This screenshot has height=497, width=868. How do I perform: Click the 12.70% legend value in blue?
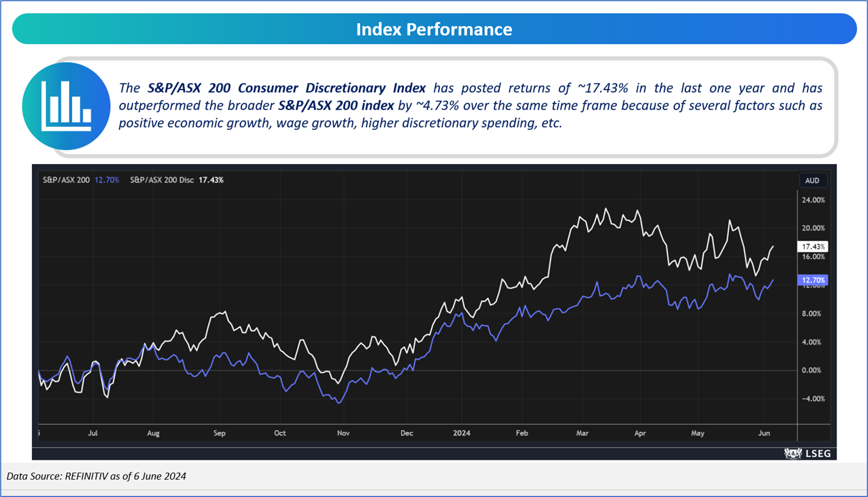click(x=107, y=180)
